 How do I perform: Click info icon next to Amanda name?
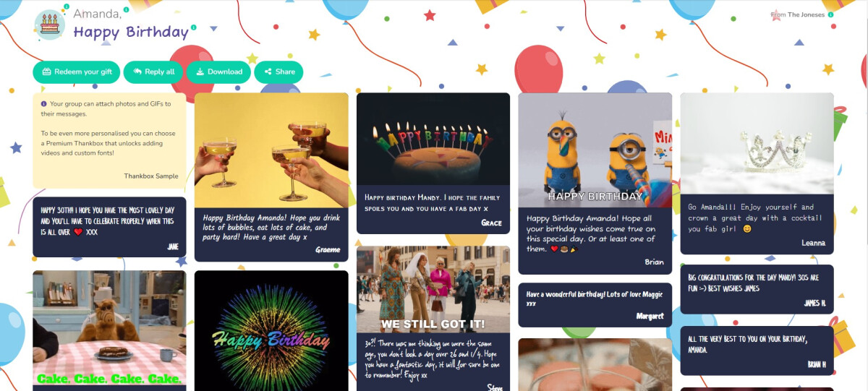tap(127, 10)
